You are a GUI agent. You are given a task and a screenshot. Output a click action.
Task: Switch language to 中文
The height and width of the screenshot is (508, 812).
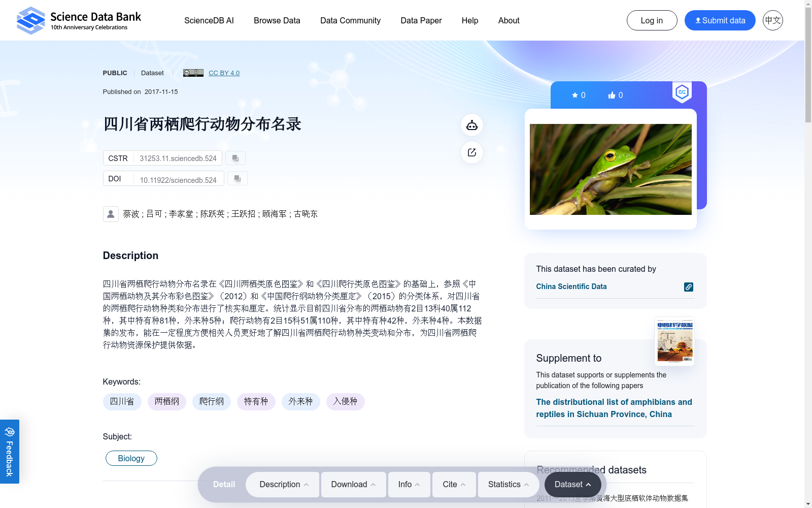pyautogui.click(x=773, y=20)
